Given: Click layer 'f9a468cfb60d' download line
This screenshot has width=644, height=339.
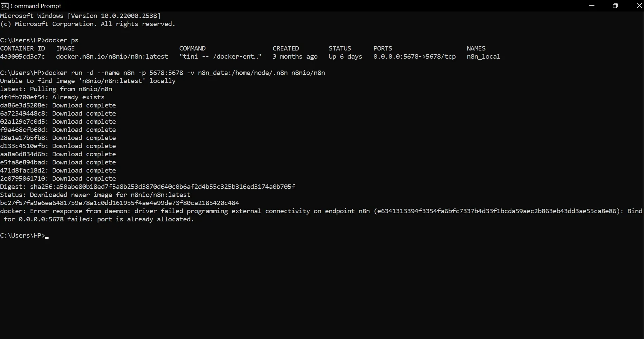Looking at the screenshot, I should [58, 130].
